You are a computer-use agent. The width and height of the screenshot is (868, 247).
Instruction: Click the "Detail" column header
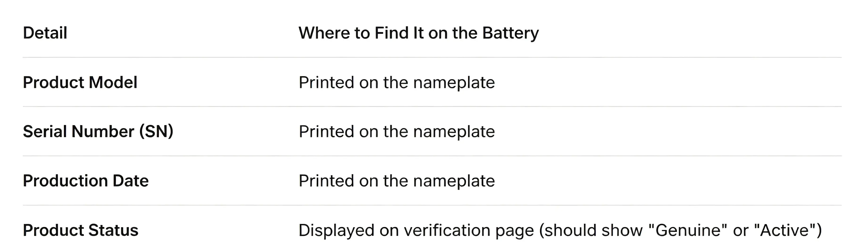pos(45,33)
